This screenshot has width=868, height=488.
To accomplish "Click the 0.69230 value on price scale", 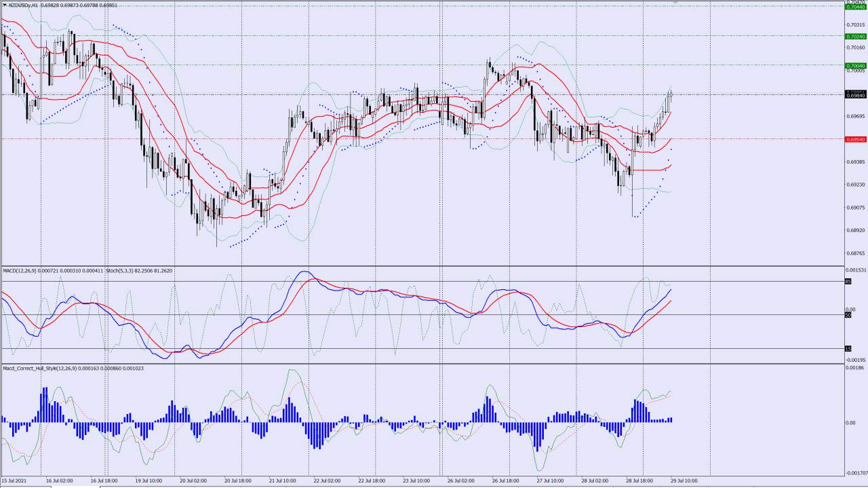I will pyautogui.click(x=856, y=185).
